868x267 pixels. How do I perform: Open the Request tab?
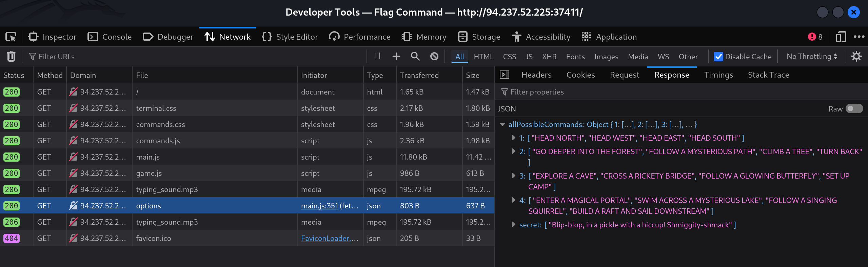(625, 75)
